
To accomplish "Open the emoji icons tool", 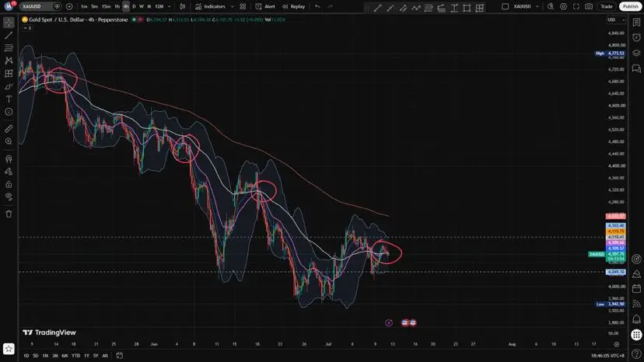I will [9, 112].
